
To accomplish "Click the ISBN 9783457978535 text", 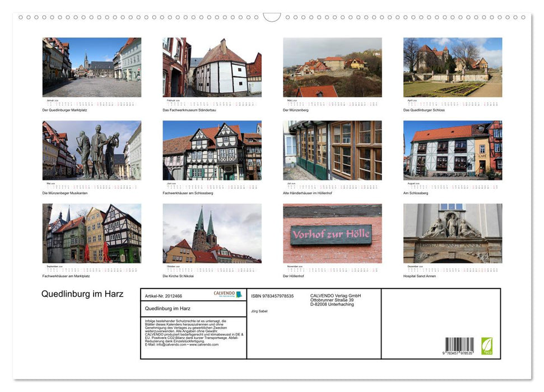I will click(275, 296).
